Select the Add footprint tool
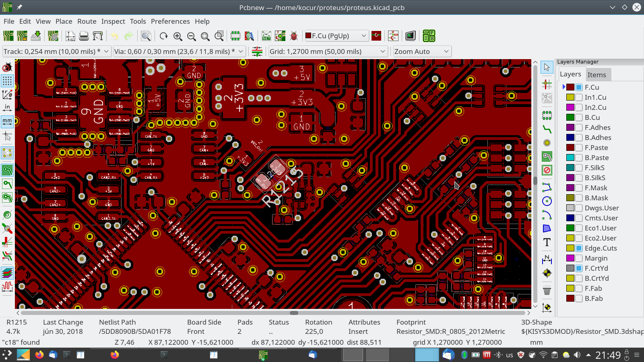The height and width of the screenshot is (362, 644). tap(547, 115)
